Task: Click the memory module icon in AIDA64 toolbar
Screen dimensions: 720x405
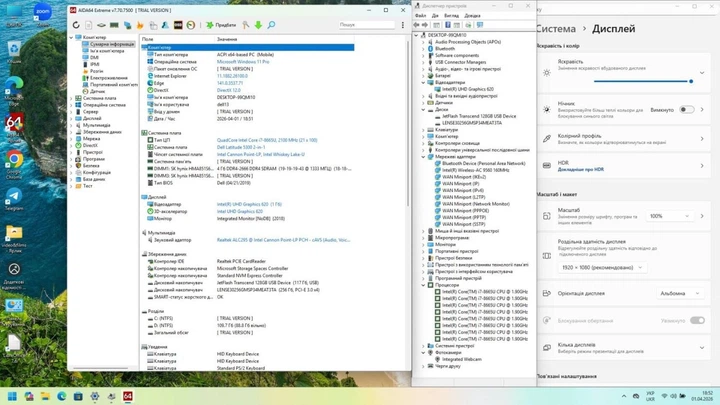Action: pyautogui.click(x=114, y=25)
